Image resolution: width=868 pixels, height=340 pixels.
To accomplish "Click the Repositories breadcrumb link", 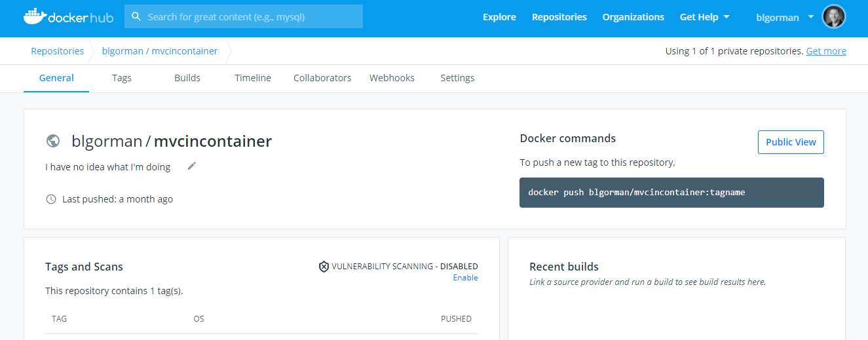I will click(x=58, y=51).
